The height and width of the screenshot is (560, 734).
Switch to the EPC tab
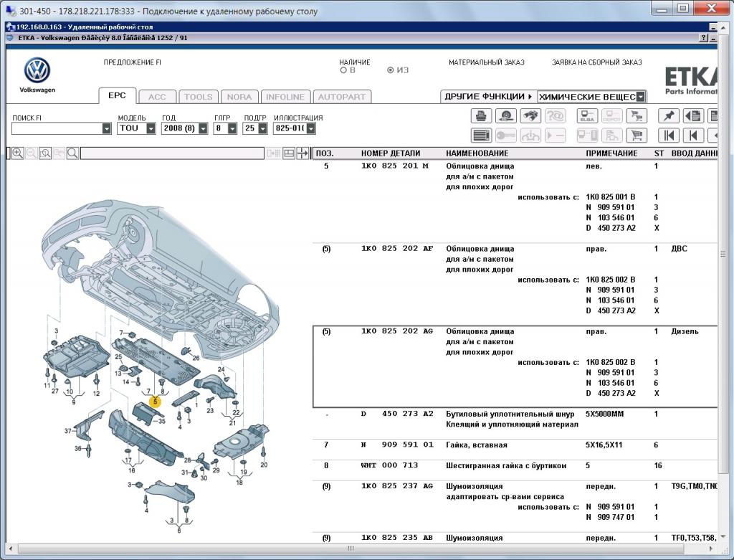pos(117,95)
